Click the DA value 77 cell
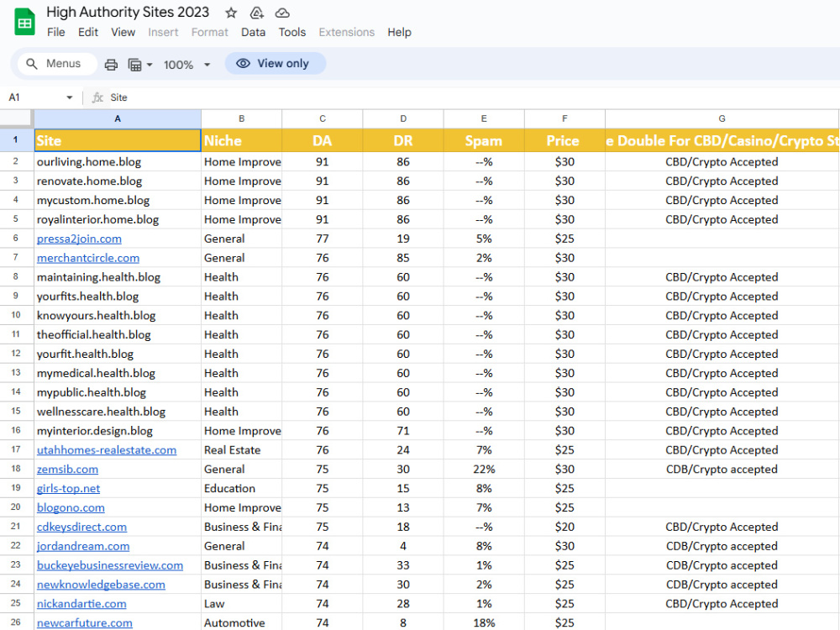Viewport: 840px width, 630px height. (323, 239)
